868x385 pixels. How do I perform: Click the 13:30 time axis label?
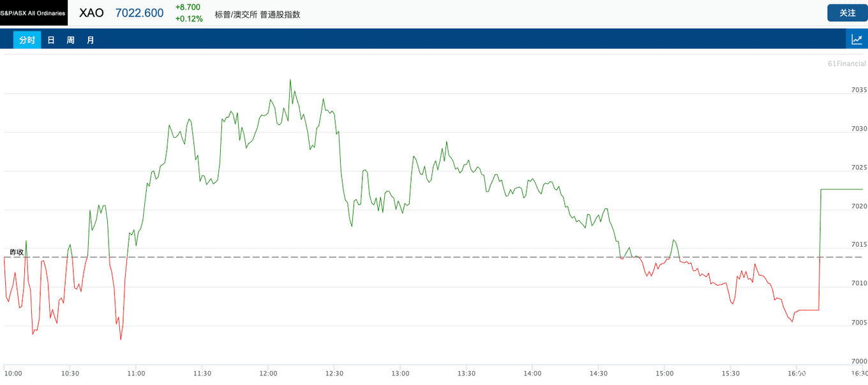[x=467, y=374]
